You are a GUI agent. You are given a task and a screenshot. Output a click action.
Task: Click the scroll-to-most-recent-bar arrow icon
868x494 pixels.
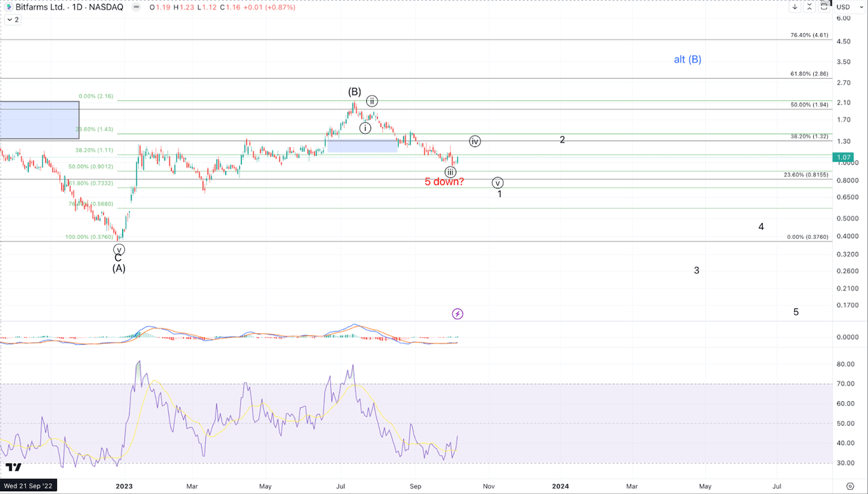(x=795, y=7)
